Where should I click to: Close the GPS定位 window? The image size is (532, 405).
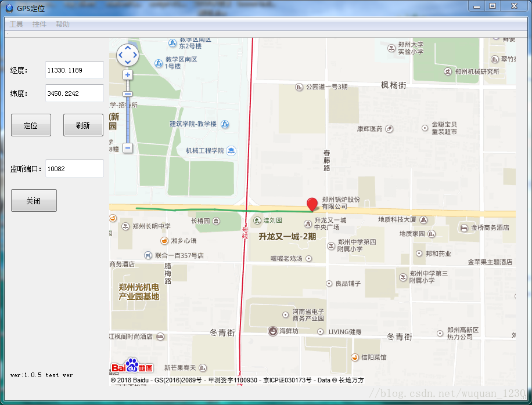(515, 6)
